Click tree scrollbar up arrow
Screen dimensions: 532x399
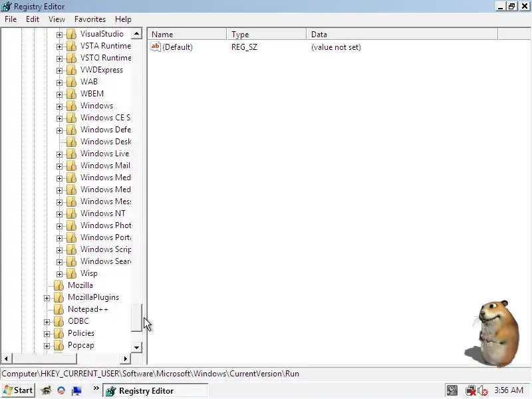pyautogui.click(x=136, y=33)
